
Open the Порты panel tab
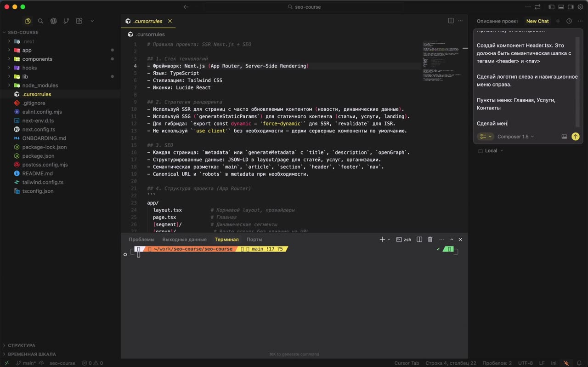[x=254, y=240]
